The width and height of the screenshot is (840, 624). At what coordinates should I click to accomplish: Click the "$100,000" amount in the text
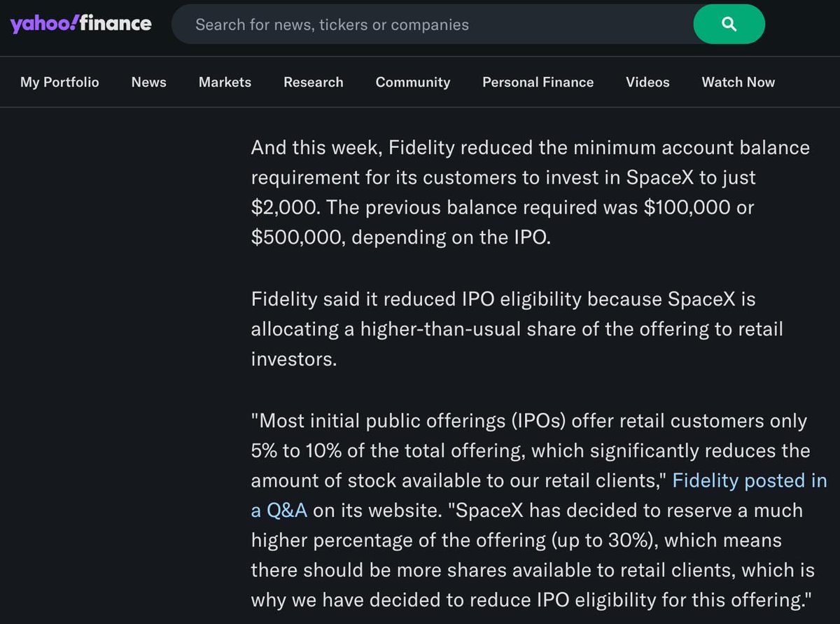click(677, 207)
